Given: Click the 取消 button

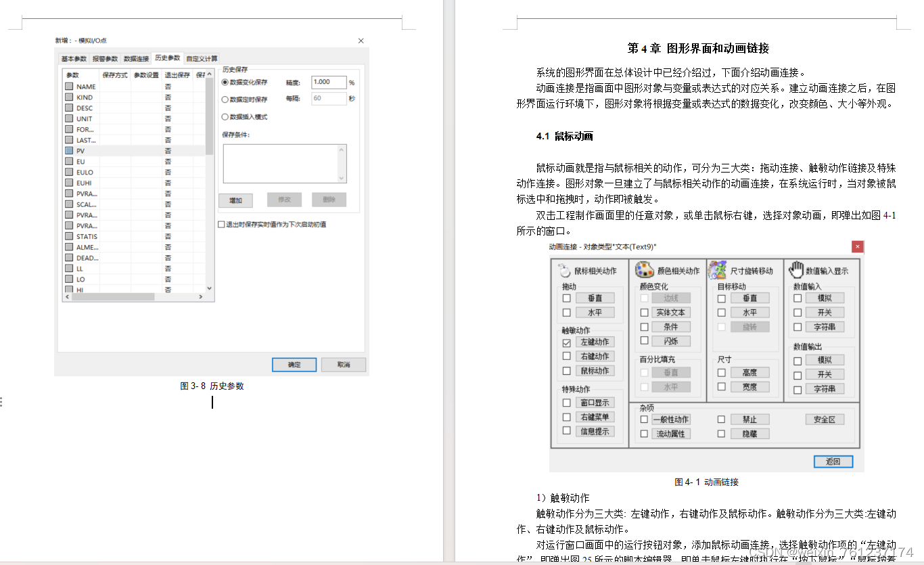Looking at the screenshot, I should pos(344,365).
